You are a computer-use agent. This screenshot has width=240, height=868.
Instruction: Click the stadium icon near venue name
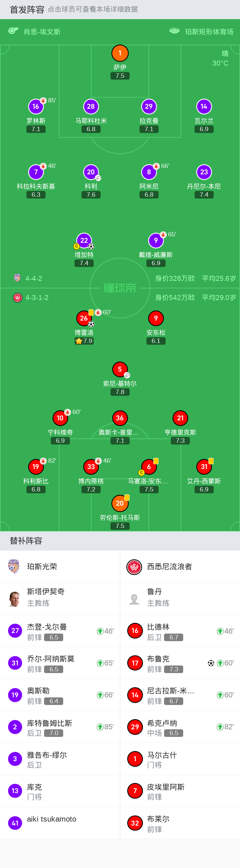point(174,31)
